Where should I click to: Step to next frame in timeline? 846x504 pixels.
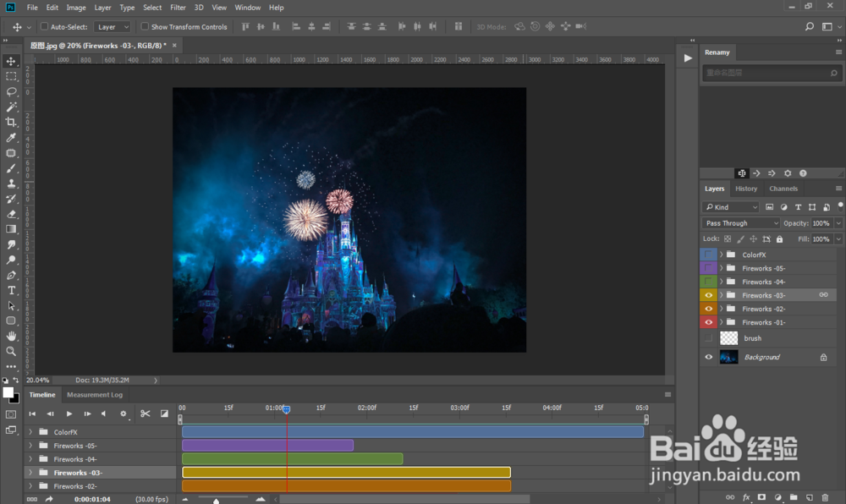87,414
